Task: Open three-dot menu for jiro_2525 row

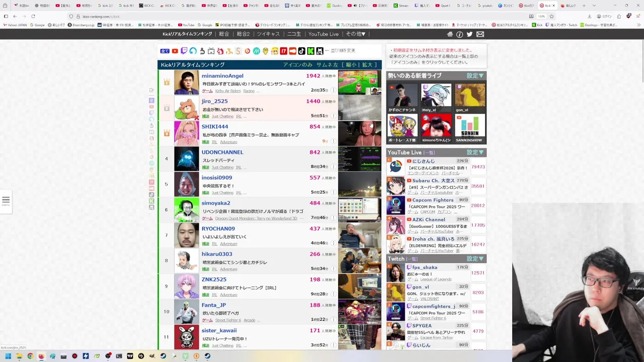Action: click(x=333, y=116)
